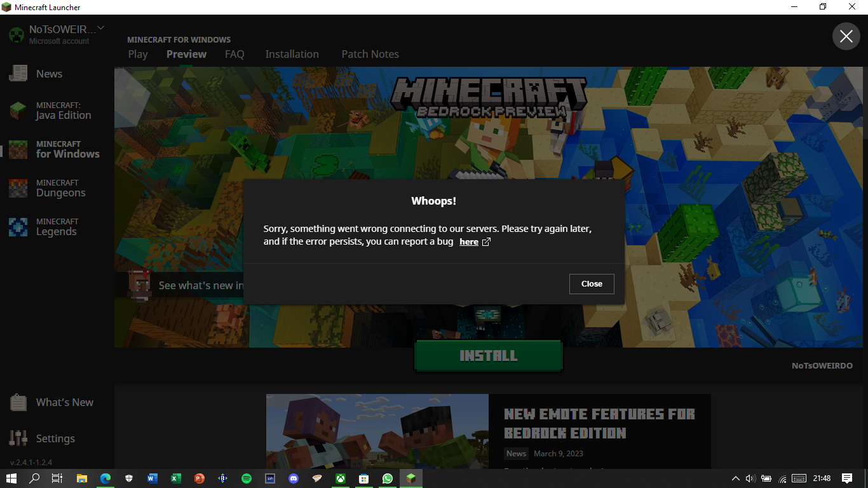Open the Patch Notes tab
868x488 pixels.
coord(370,54)
